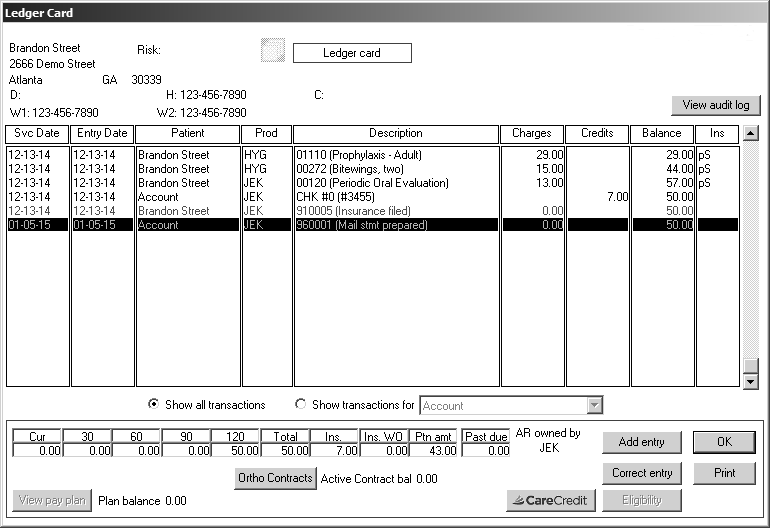Click Add entry button

(641, 442)
